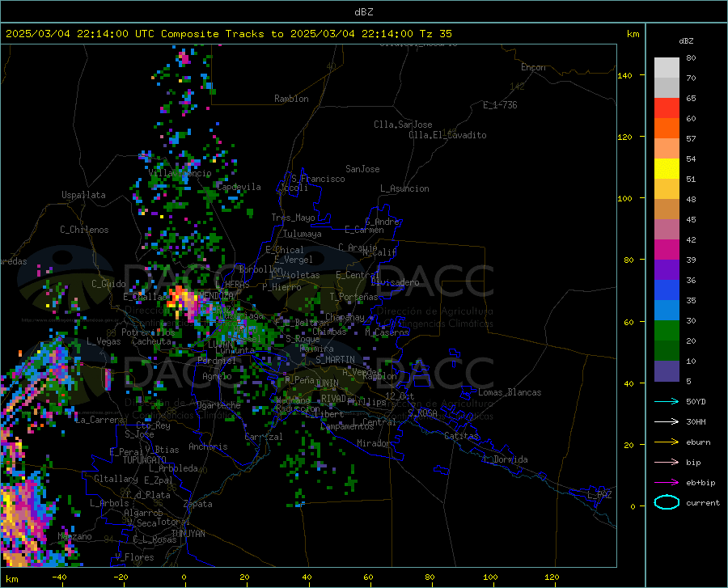This screenshot has width=728, height=588.
Task: Click the legend label 50YD
Action: [x=696, y=401]
